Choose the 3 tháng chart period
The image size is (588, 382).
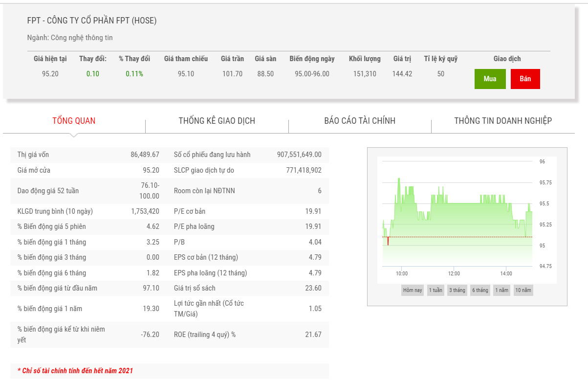[457, 290]
